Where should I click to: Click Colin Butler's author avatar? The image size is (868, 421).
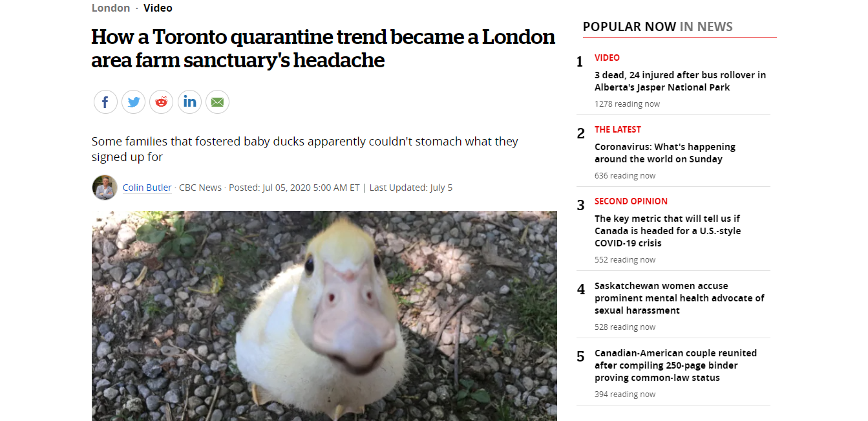click(105, 188)
